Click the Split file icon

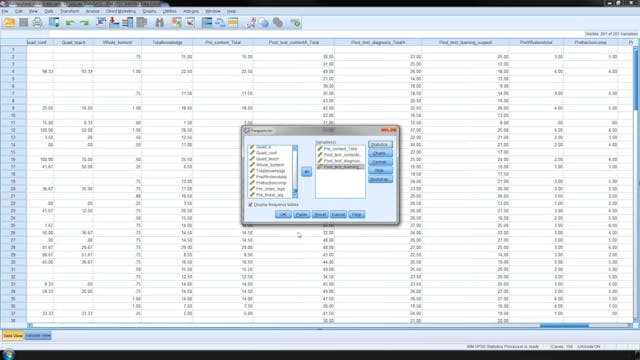pos(207,23)
